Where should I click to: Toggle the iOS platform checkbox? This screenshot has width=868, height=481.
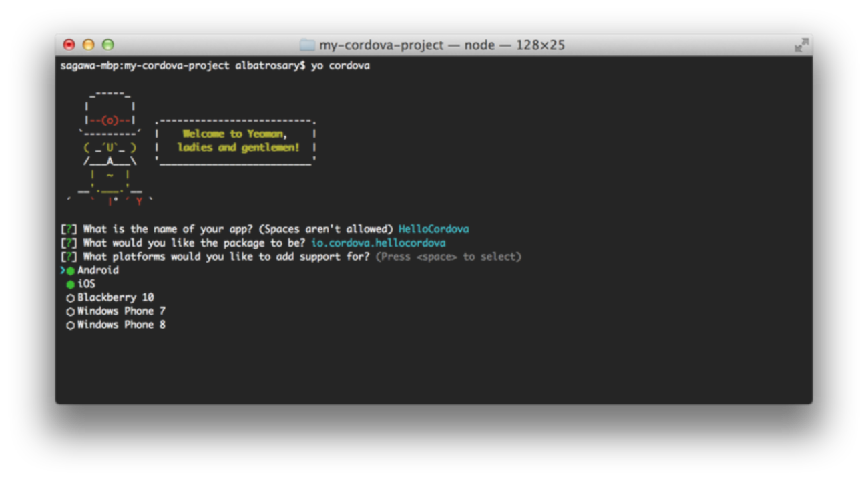pyautogui.click(x=70, y=285)
